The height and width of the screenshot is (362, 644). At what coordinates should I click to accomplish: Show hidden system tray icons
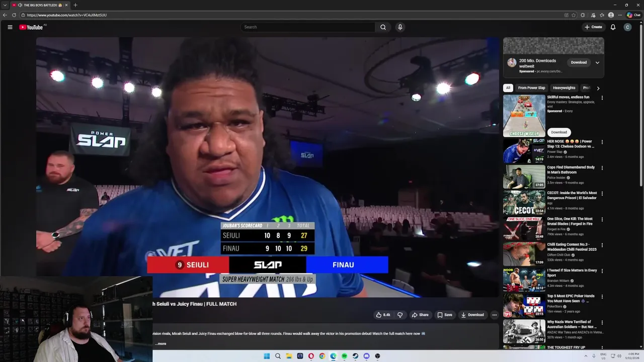tap(586, 356)
